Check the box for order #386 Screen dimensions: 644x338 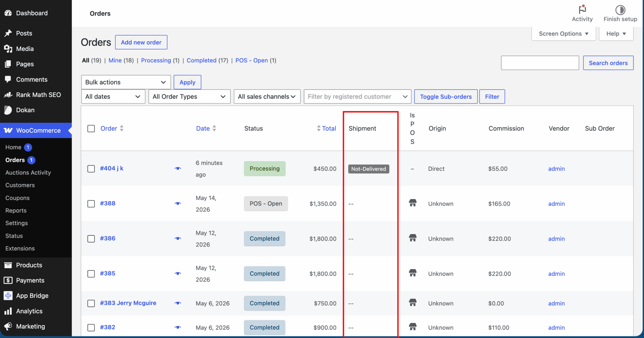(91, 239)
